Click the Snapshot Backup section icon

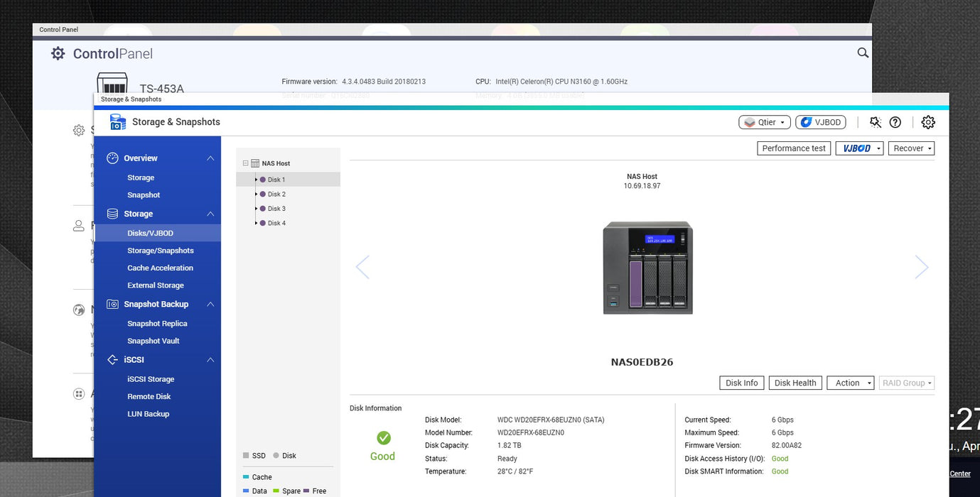(x=112, y=304)
